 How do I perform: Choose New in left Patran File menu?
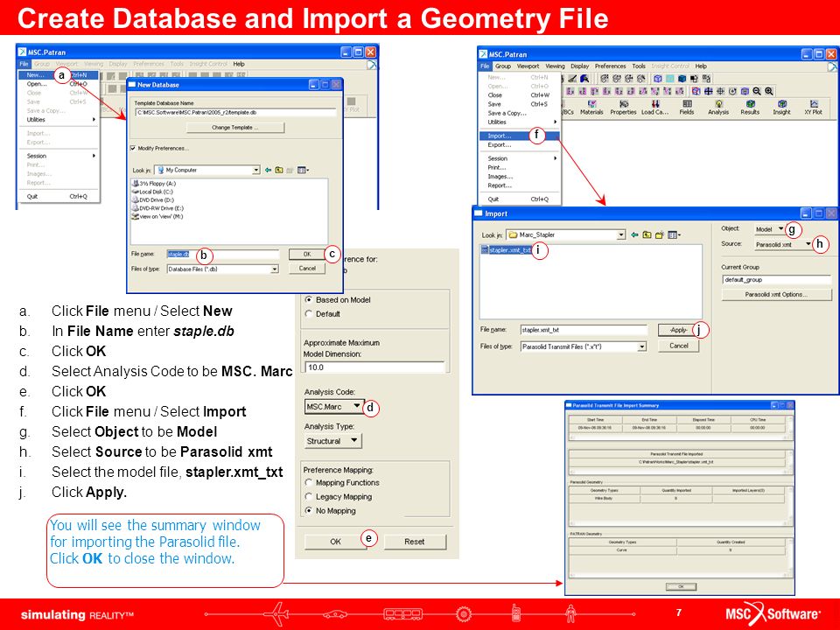pyautogui.click(x=59, y=75)
